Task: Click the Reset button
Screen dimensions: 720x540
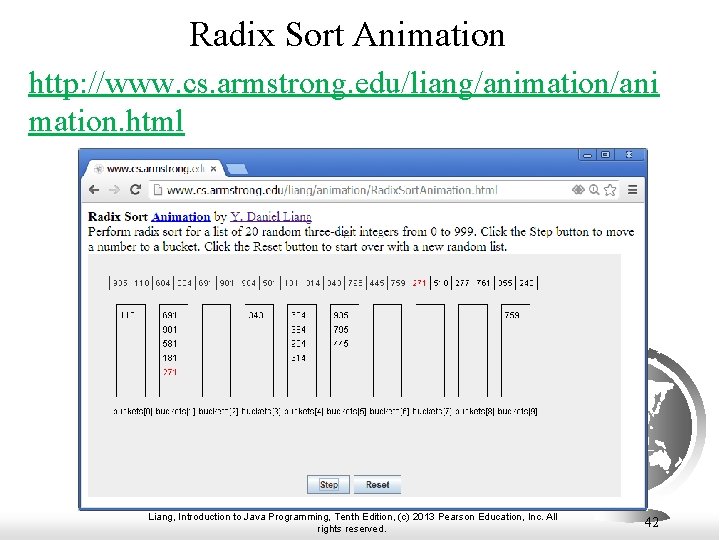Action: pos(377,484)
